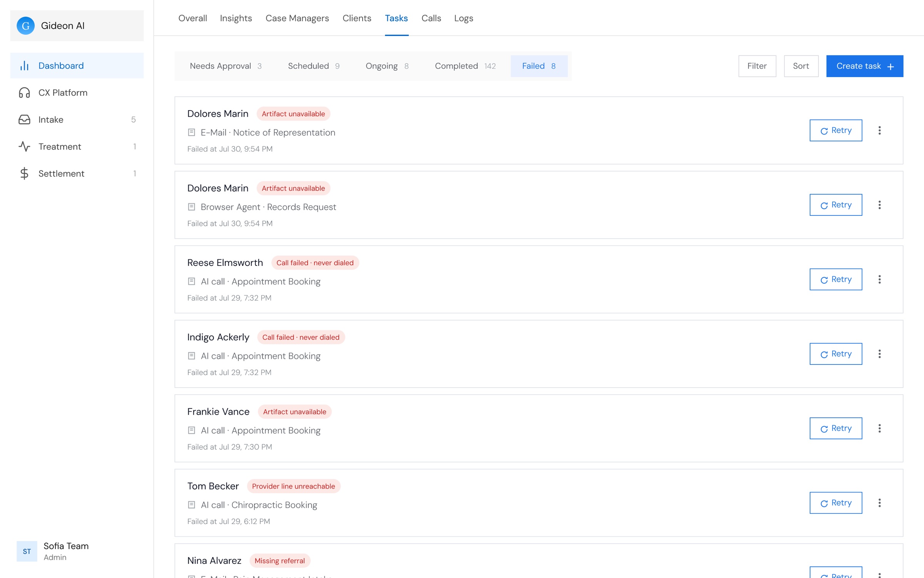The width and height of the screenshot is (924, 578).
Task: Open the document icon beside Chiropractic Booking
Action: point(191,505)
